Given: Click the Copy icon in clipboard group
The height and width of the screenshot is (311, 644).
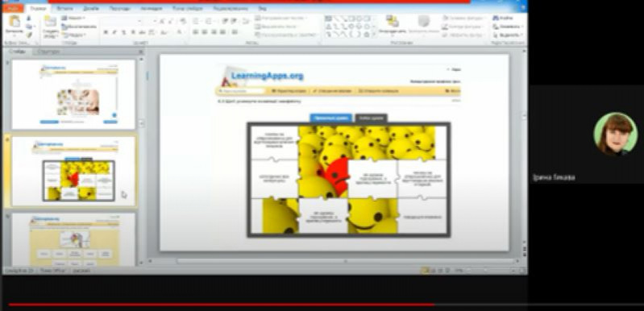Looking at the screenshot, I should [x=29, y=27].
